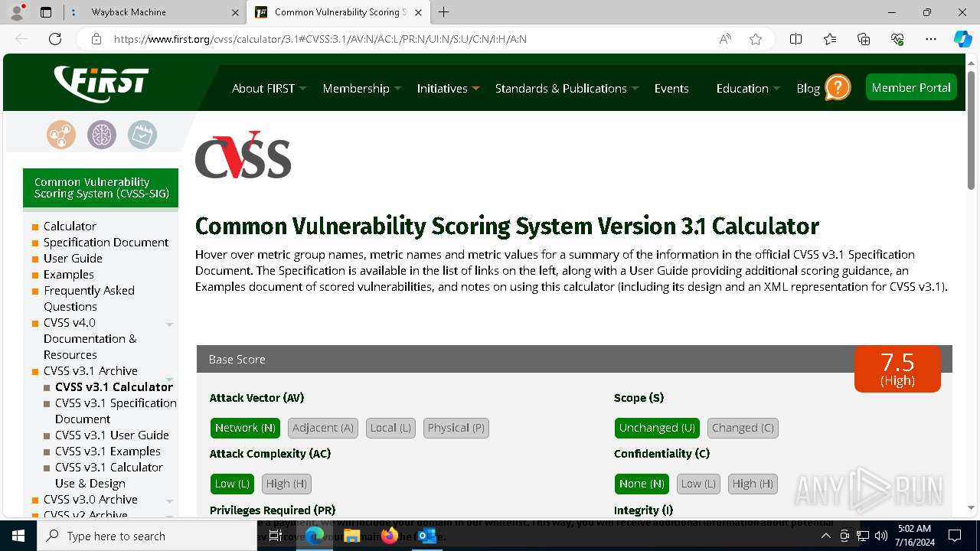Select Attack Vector Local (L)
Viewport: 980px width, 551px height.
point(390,428)
